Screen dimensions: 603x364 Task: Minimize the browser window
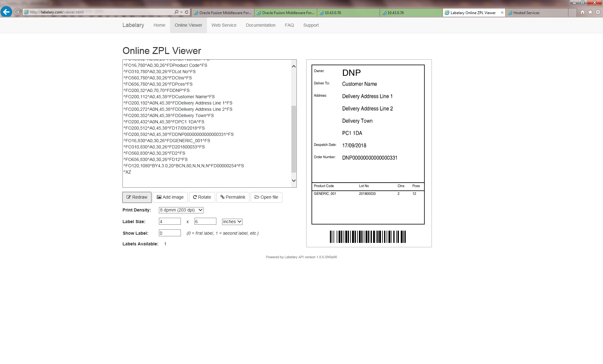(574, 3)
